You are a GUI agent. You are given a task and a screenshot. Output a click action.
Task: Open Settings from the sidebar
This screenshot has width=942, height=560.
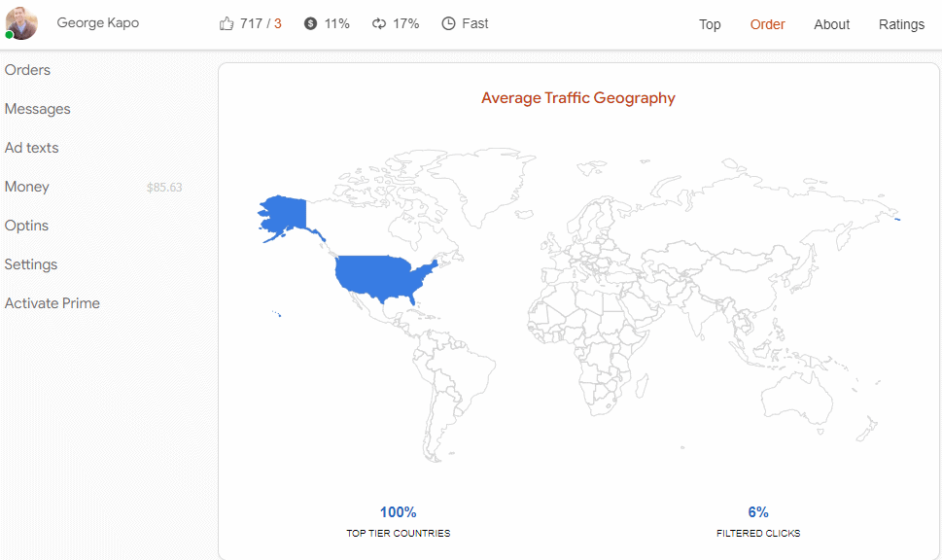click(x=31, y=264)
